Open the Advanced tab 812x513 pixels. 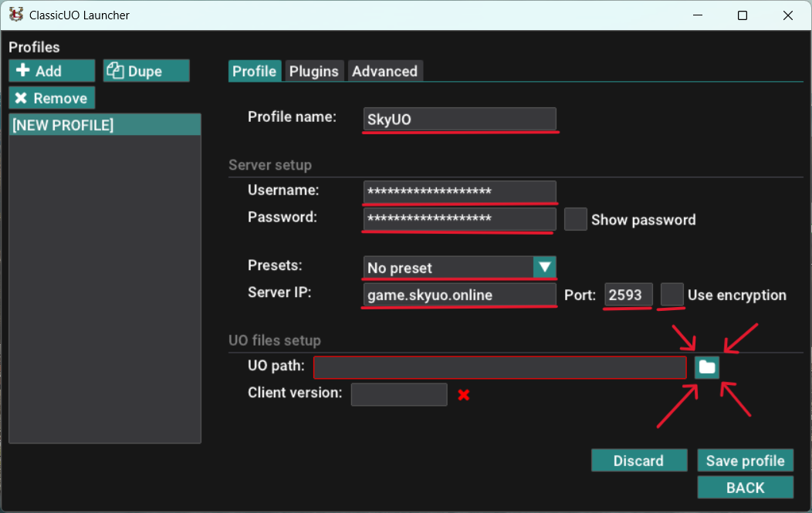click(384, 71)
